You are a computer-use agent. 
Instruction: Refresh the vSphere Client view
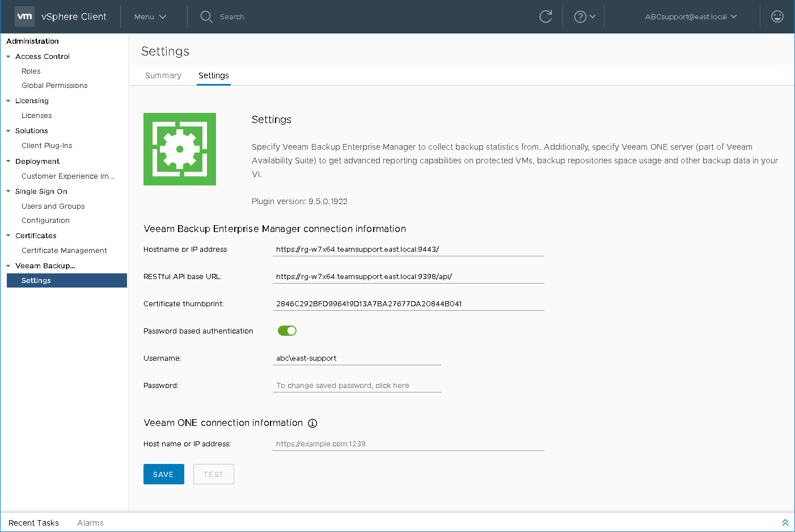point(545,16)
